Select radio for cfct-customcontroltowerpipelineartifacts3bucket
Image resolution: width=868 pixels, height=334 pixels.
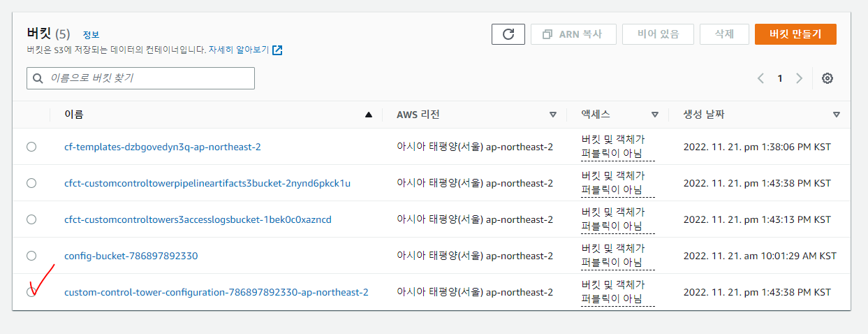(31, 183)
